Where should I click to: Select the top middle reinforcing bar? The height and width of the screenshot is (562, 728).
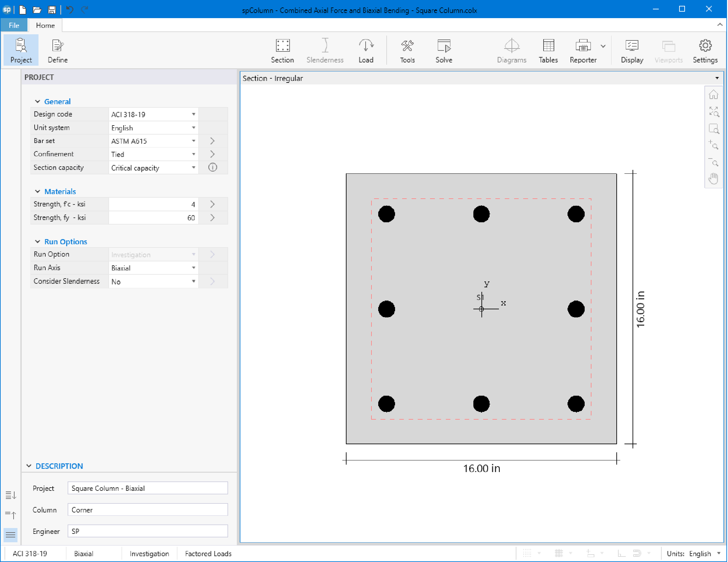tap(481, 214)
